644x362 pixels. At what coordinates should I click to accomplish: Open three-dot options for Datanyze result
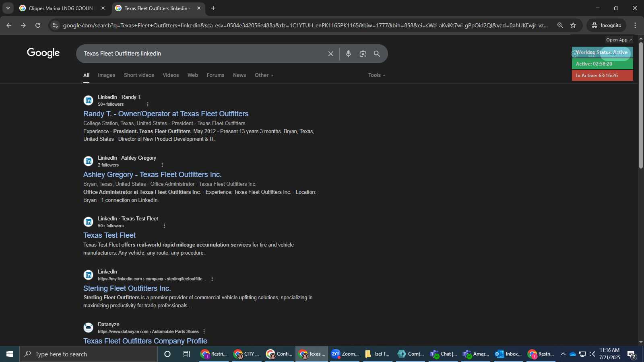coord(204,331)
